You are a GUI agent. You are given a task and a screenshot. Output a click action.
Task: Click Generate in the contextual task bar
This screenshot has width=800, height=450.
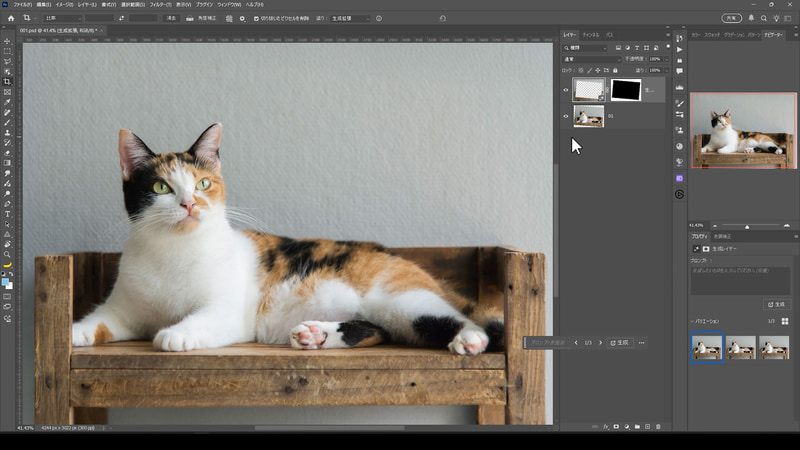point(619,343)
